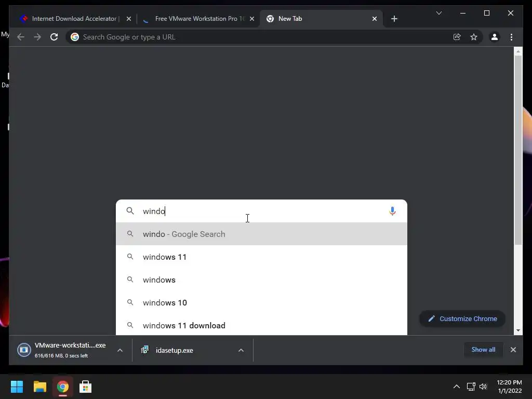Click the forward navigation arrow

pyautogui.click(x=37, y=37)
